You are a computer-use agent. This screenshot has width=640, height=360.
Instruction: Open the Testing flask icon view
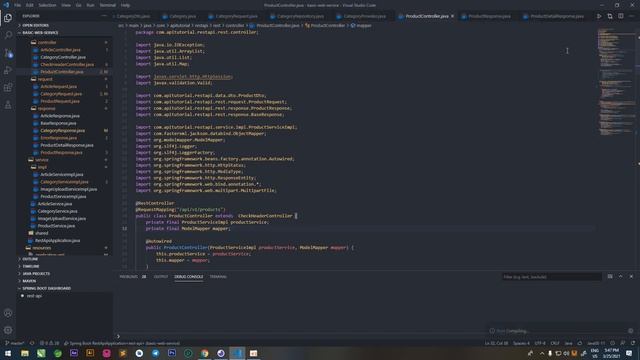tap(8, 105)
